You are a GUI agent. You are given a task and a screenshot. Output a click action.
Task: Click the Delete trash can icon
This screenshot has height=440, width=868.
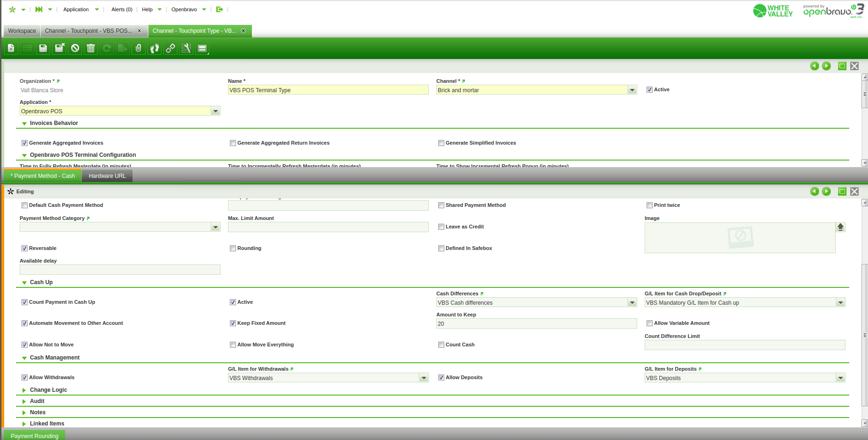91,48
